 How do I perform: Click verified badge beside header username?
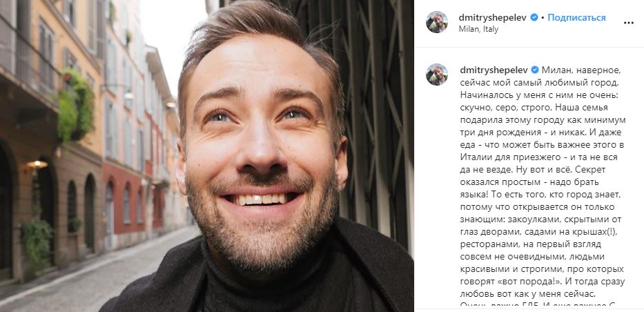click(534, 18)
